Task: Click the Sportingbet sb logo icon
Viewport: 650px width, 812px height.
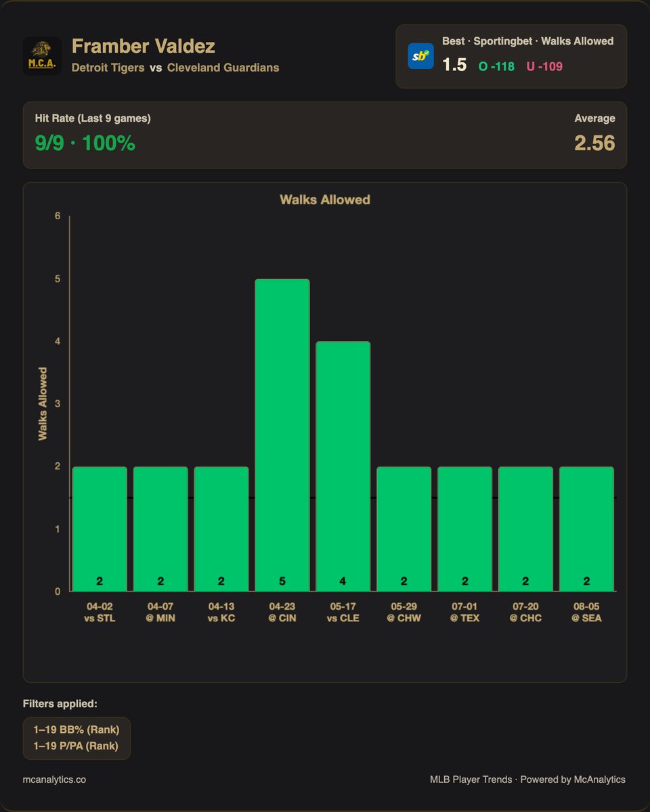Action: coord(420,56)
